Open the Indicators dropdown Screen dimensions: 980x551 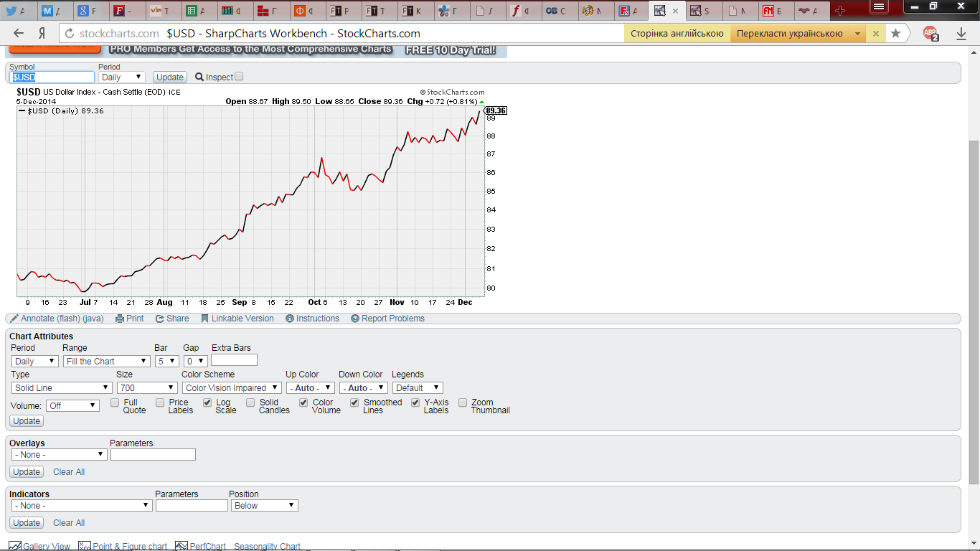tap(83, 506)
